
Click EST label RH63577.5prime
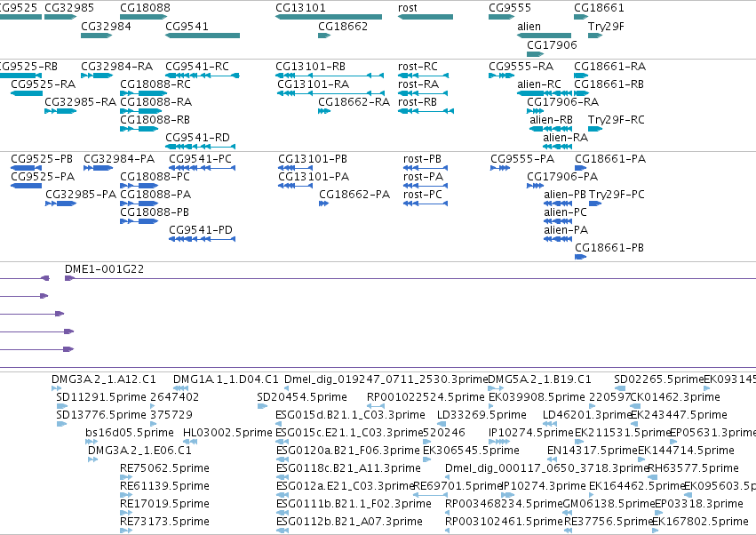point(693,468)
